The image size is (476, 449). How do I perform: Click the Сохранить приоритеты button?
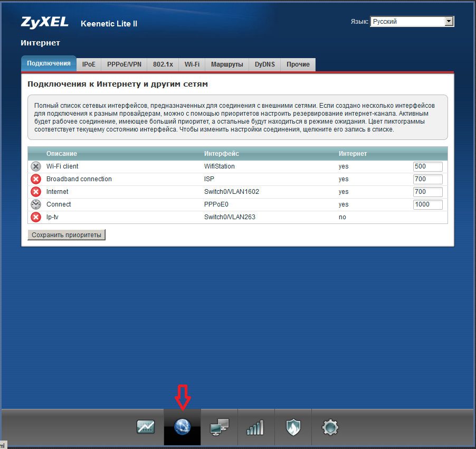pos(66,235)
